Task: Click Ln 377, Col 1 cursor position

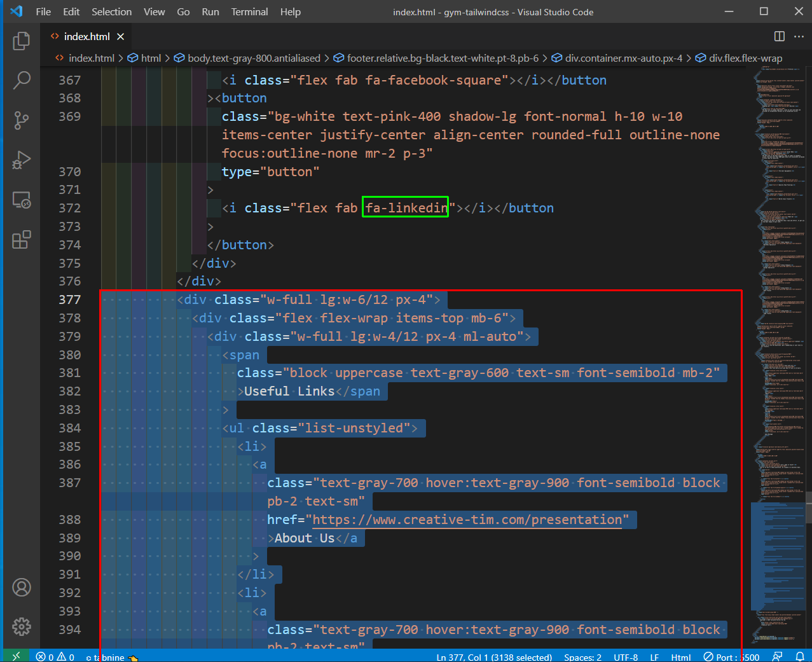Action: tap(494, 657)
